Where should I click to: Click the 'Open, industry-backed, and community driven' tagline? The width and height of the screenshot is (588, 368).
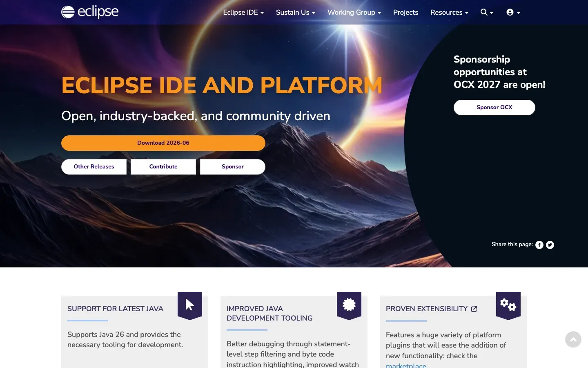tap(196, 116)
